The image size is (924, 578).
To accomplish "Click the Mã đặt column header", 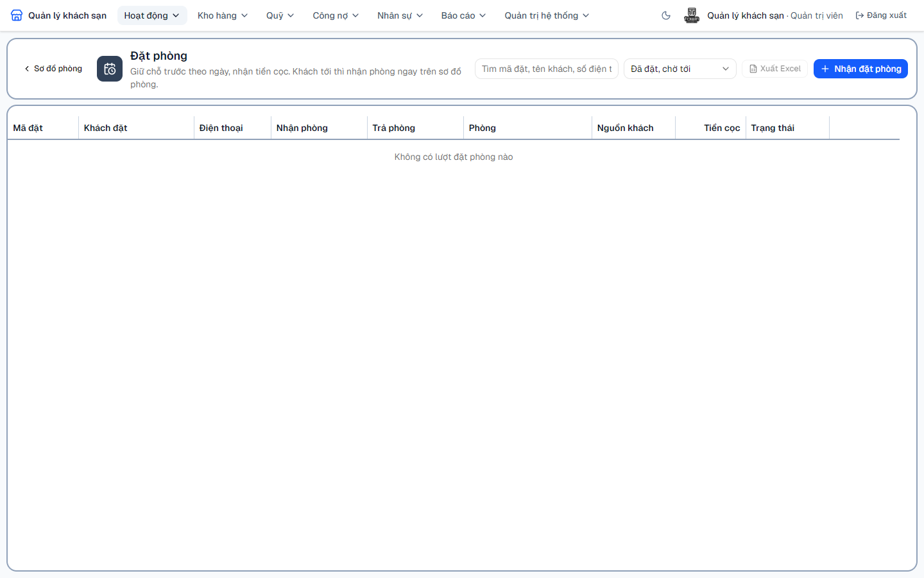I will click(43, 128).
